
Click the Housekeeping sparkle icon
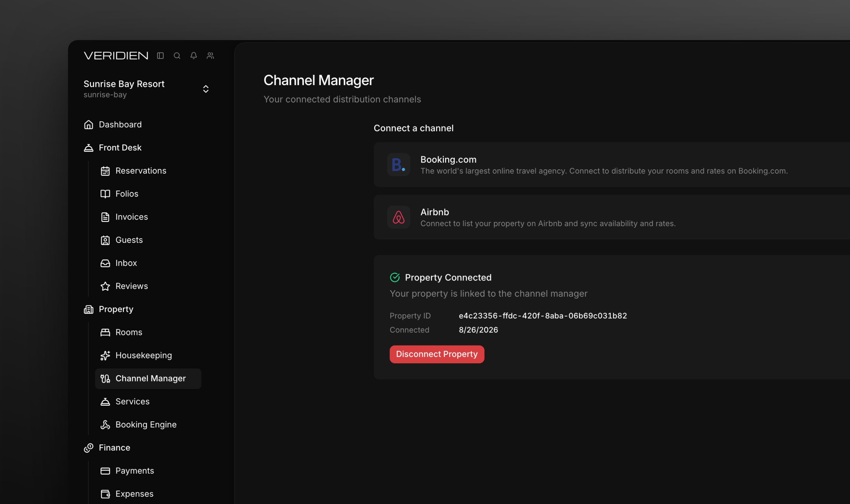point(105,355)
